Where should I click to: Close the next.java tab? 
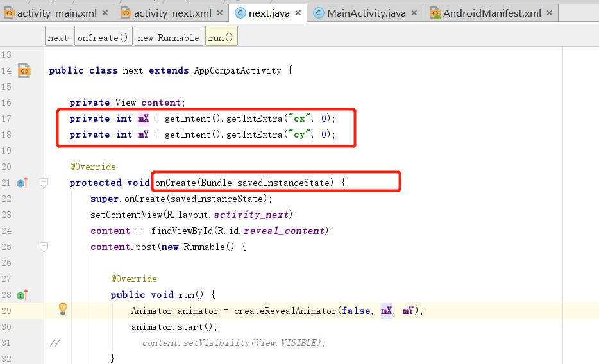(298, 13)
